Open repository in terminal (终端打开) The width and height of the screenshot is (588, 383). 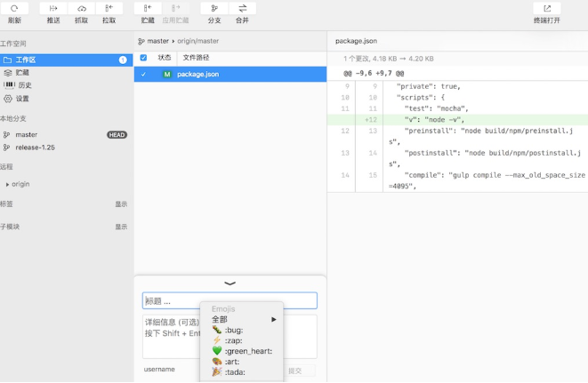[x=546, y=9]
